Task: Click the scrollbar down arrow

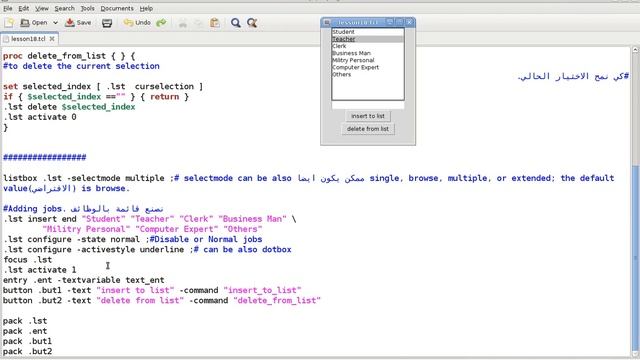Action: tap(636, 355)
